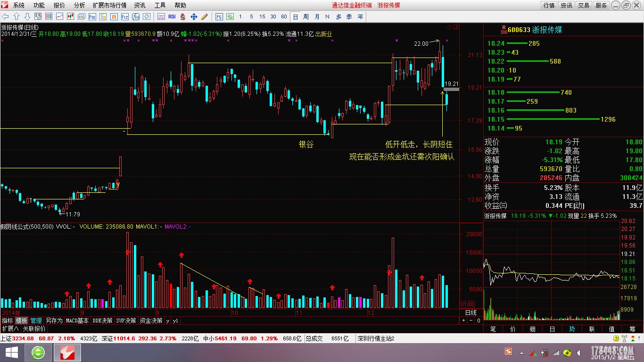
Task: Open the 系统 menu
Action: click(x=19, y=5)
